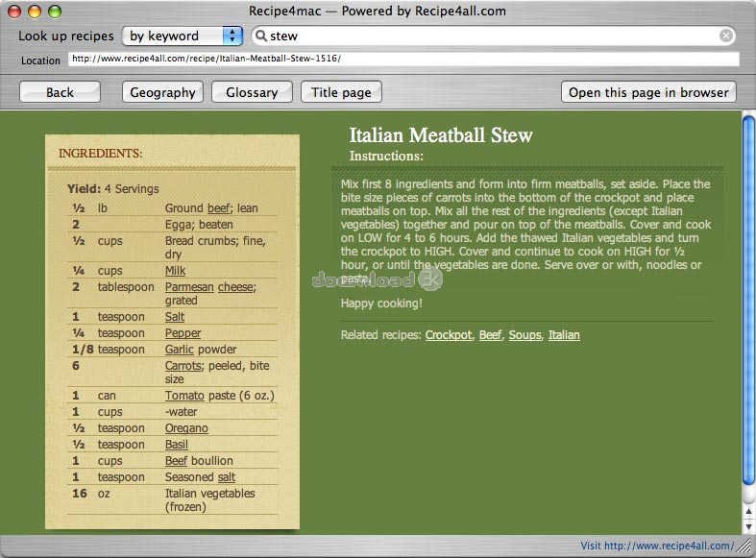Open the Basil ingredient link
The width and height of the screenshot is (756, 558).
pos(176,446)
